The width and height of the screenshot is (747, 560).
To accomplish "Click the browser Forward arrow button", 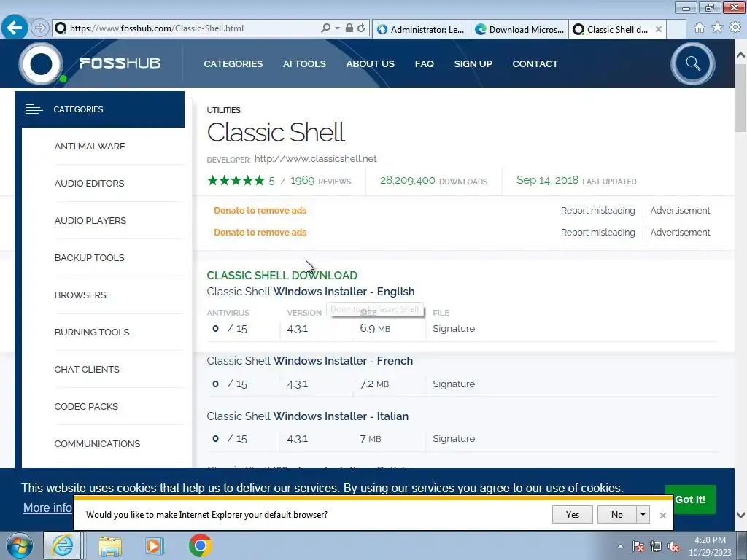I will (x=40, y=28).
